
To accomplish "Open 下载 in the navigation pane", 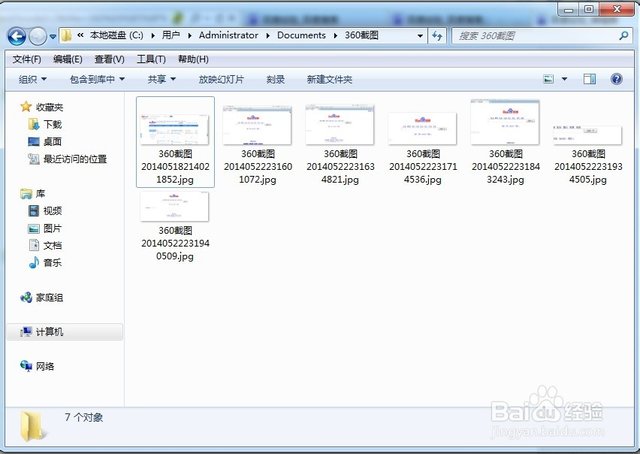I will coord(53,124).
